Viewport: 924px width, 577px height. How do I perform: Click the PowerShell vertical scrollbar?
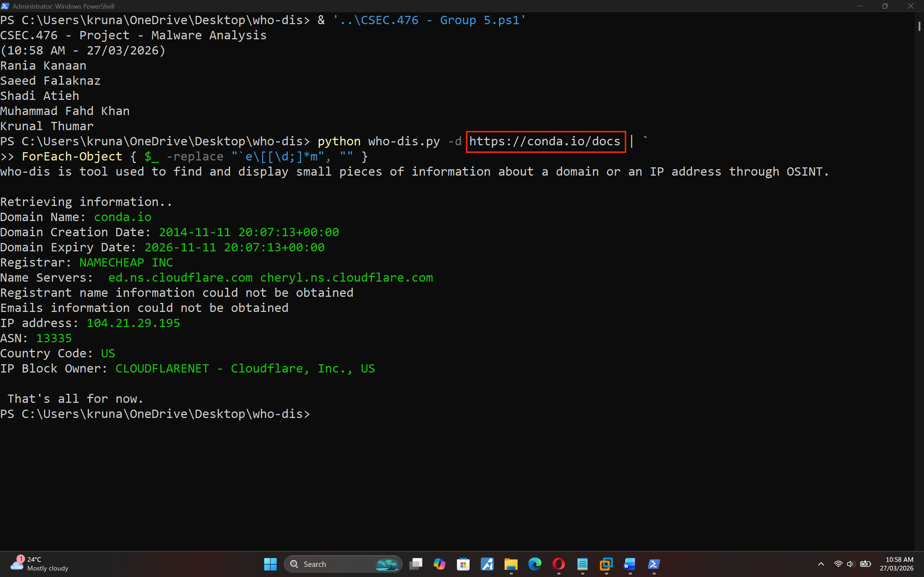919,27
